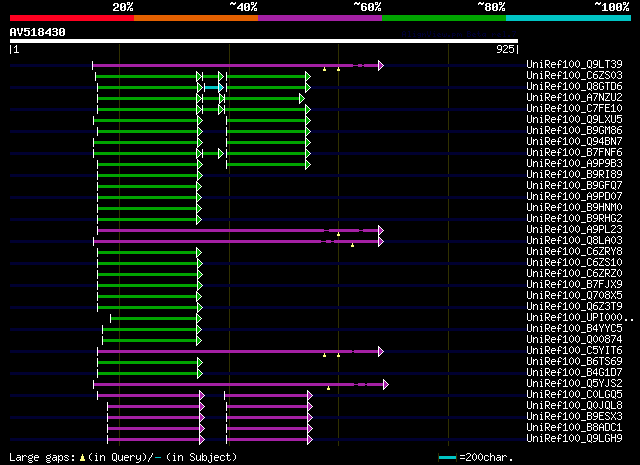The height and width of the screenshot is (465, 640).
Task: Click the 925 query end position label
Action: (505, 49)
